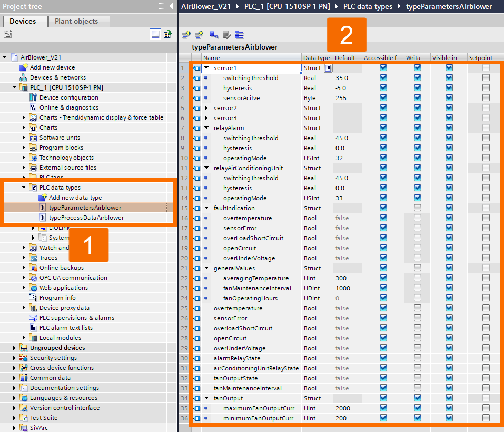Click the Technology objects folder icon
This screenshot has width=504, height=432.
coord(33,157)
